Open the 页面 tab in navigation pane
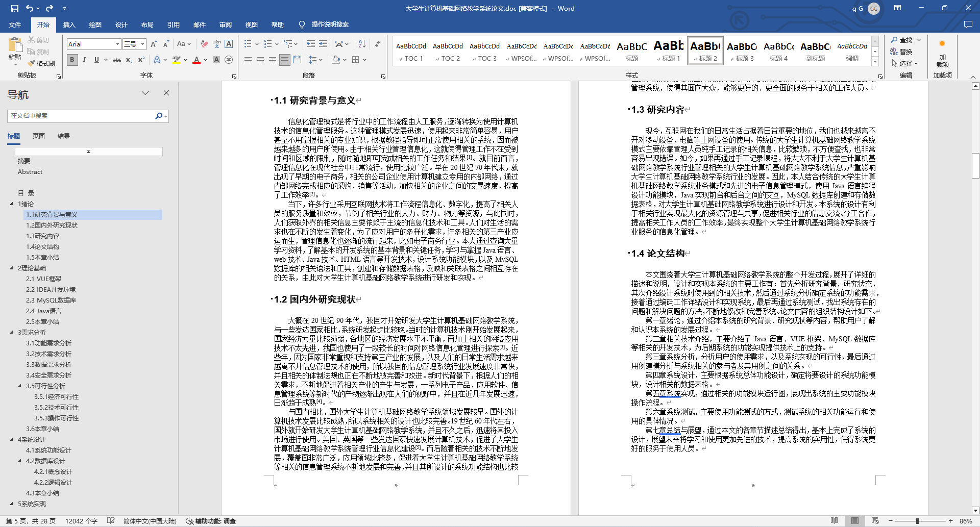 tap(39, 136)
